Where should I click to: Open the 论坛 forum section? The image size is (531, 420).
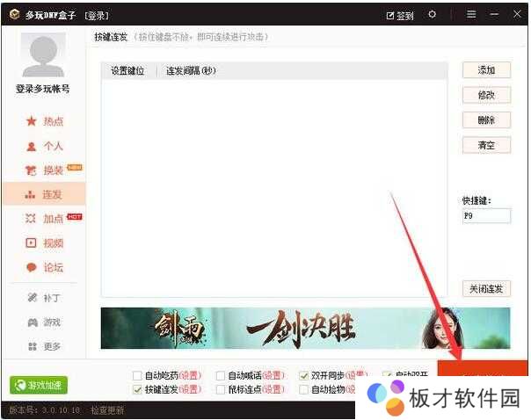[x=45, y=268]
